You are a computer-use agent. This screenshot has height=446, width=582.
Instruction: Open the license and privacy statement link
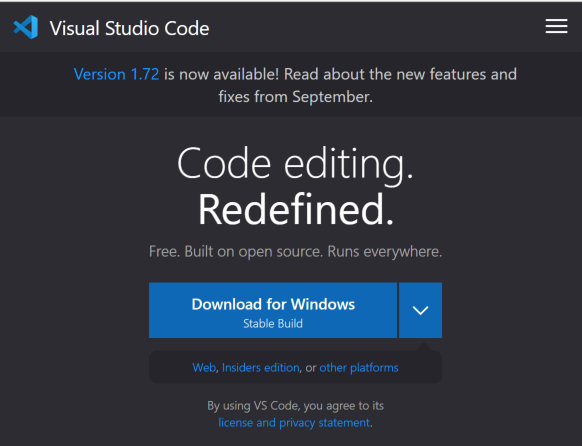coord(294,423)
